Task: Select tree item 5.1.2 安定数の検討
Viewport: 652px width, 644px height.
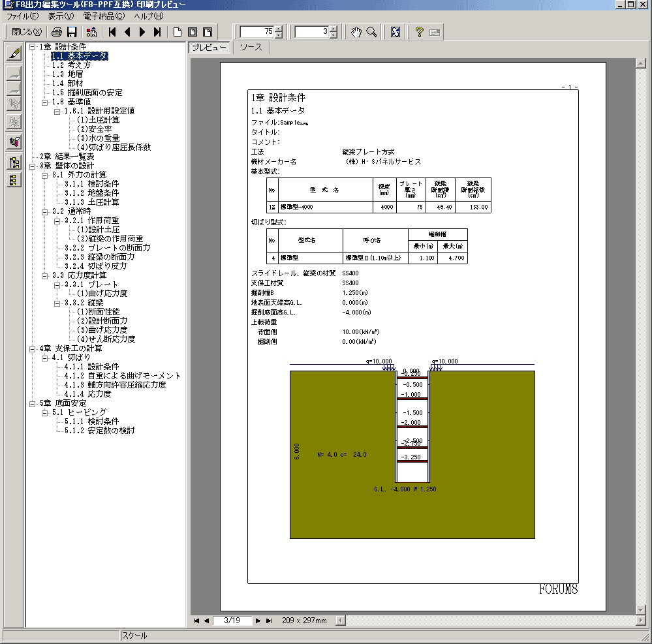Action: pos(99,431)
